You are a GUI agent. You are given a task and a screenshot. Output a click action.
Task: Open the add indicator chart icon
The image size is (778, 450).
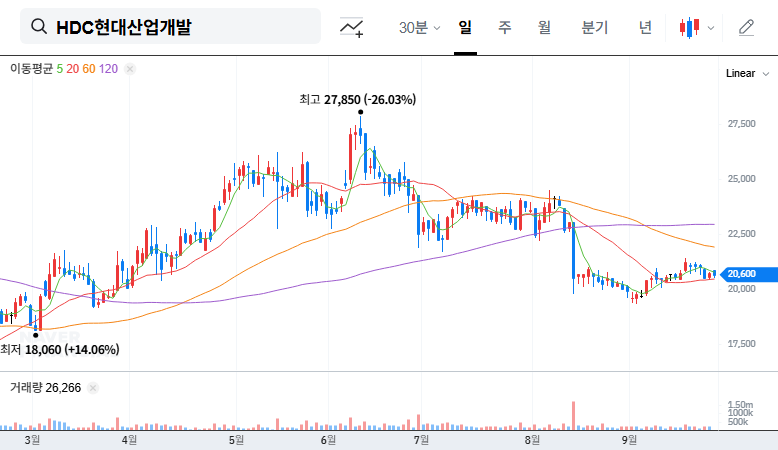point(351,27)
